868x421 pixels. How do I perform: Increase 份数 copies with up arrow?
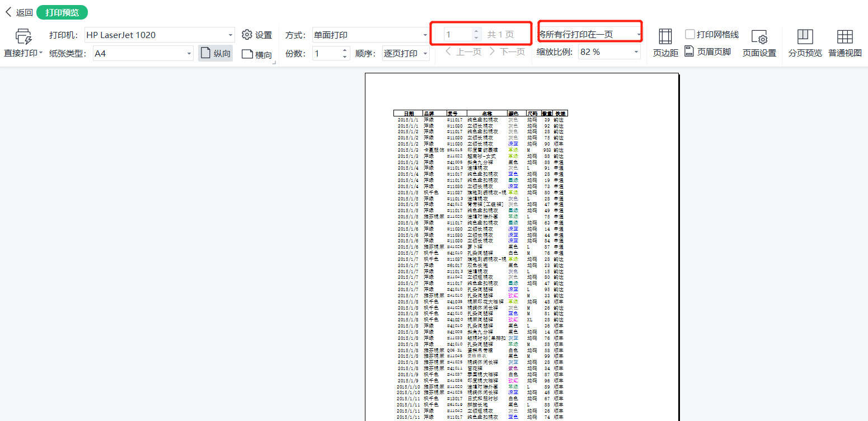[345, 50]
